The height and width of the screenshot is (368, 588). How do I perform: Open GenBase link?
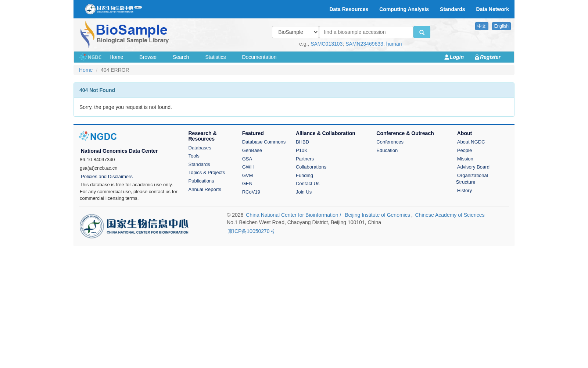(x=252, y=151)
